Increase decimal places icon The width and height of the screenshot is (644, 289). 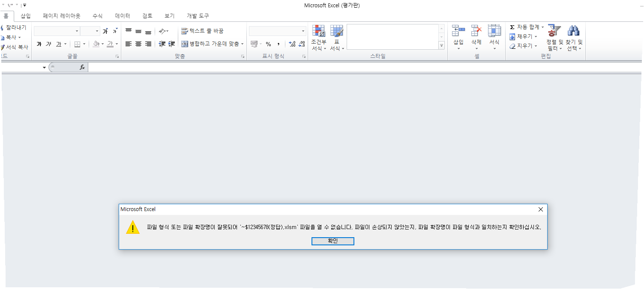click(292, 44)
